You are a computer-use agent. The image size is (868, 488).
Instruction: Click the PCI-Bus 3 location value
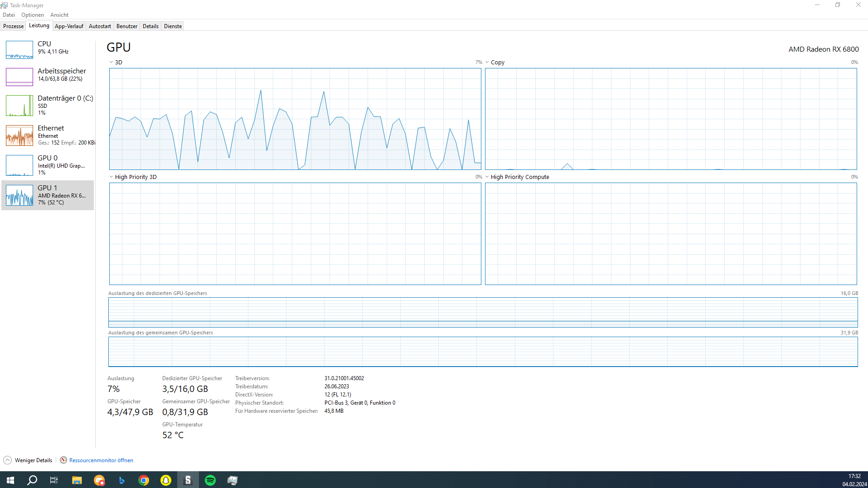(360, 403)
